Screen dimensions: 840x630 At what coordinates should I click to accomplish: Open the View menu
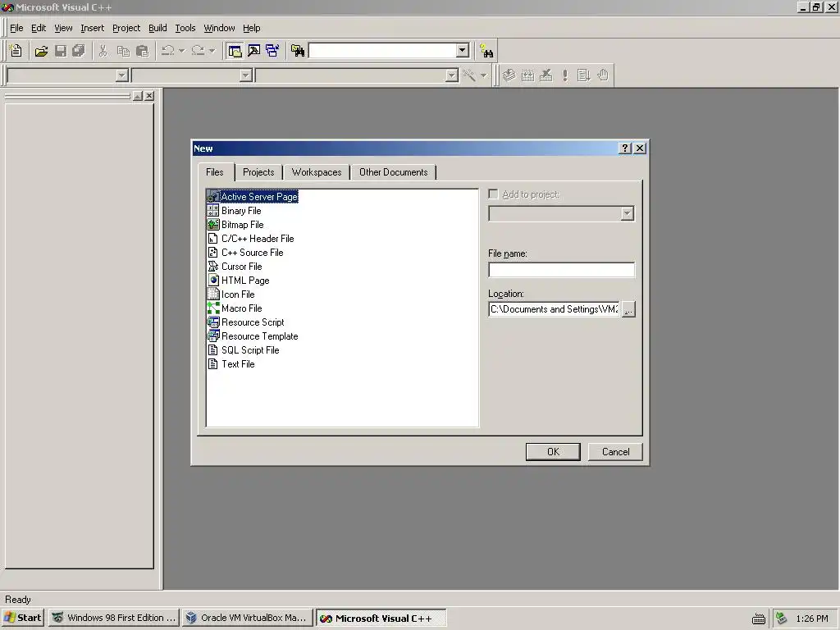click(63, 28)
